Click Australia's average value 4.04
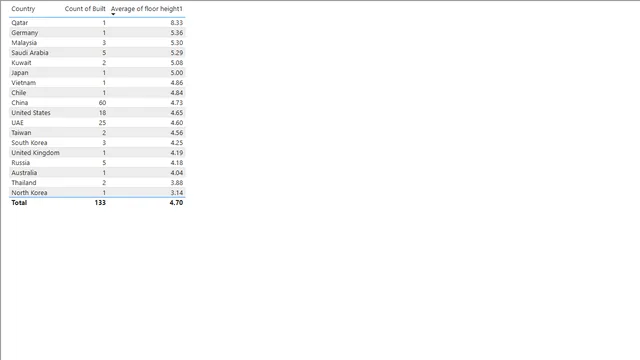This screenshot has width=640, height=360. (177, 173)
